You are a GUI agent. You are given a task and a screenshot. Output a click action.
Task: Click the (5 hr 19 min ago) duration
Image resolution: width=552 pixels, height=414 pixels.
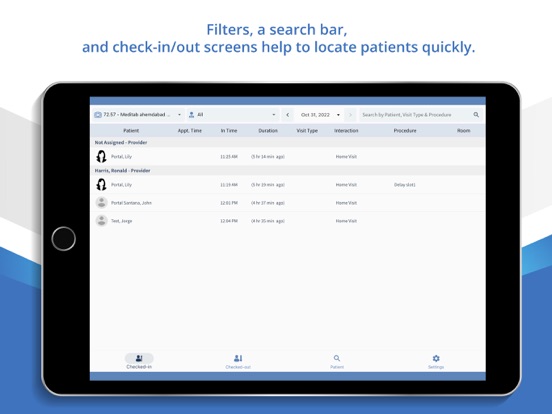point(268,185)
